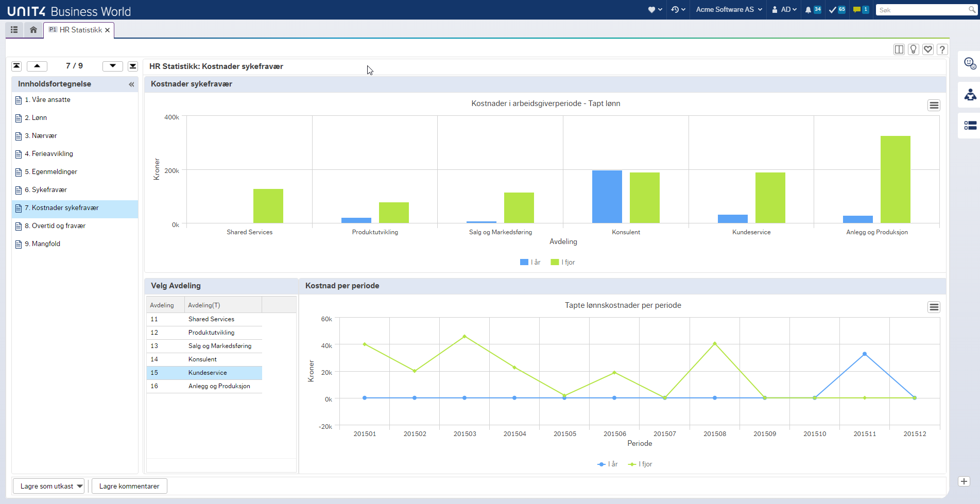Click Konsulent I år blue bar

(607, 197)
